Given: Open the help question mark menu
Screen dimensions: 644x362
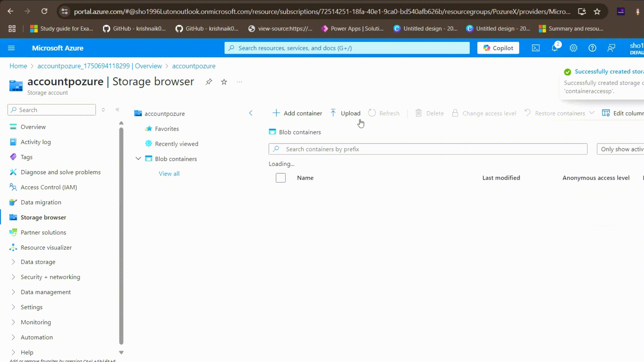Looking at the screenshot, I should tap(592, 48).
